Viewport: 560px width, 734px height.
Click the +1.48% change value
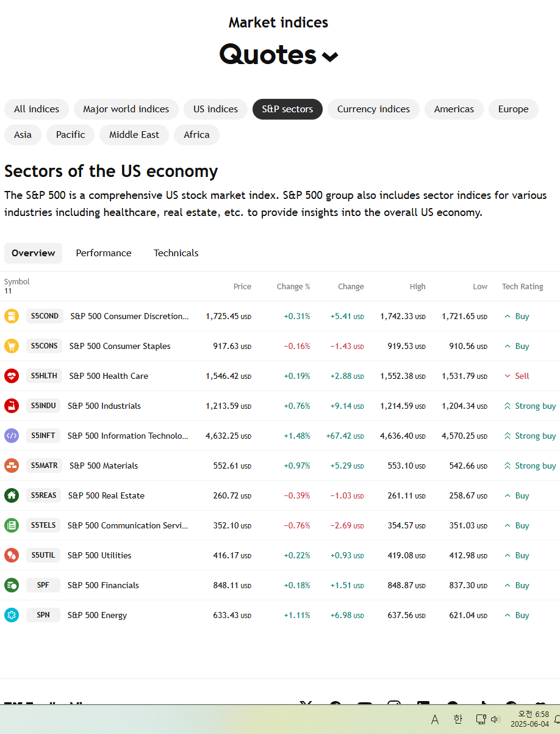click(x=297, y=436)
